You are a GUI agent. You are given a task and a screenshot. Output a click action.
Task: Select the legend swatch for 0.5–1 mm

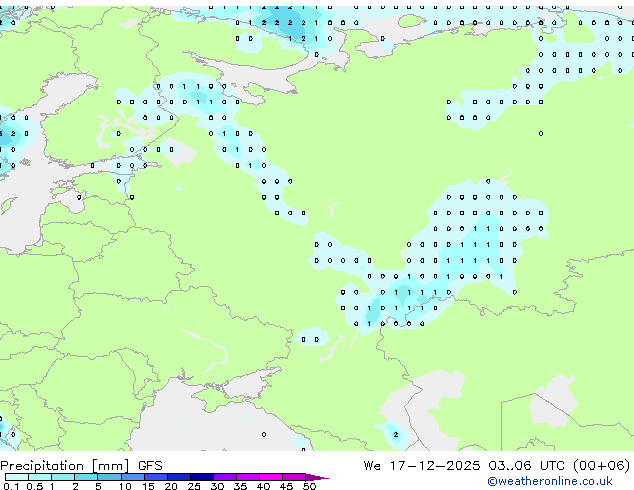pos(40,477)
